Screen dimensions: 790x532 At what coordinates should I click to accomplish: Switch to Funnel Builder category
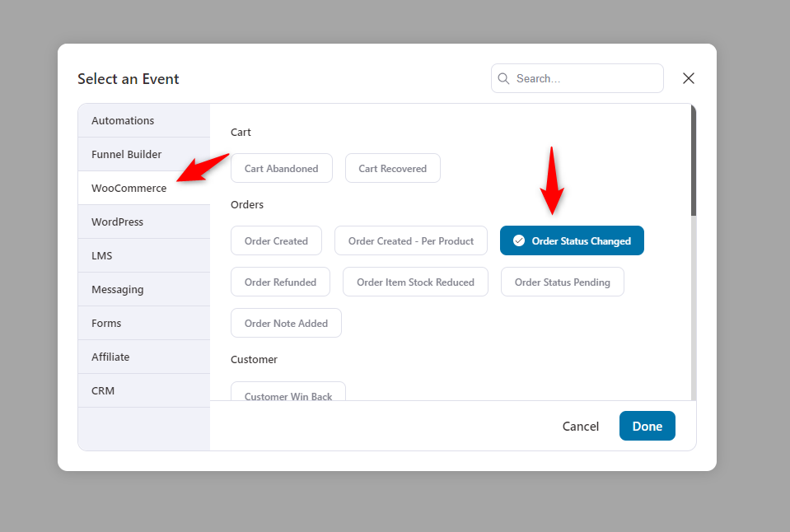point(144,154)
